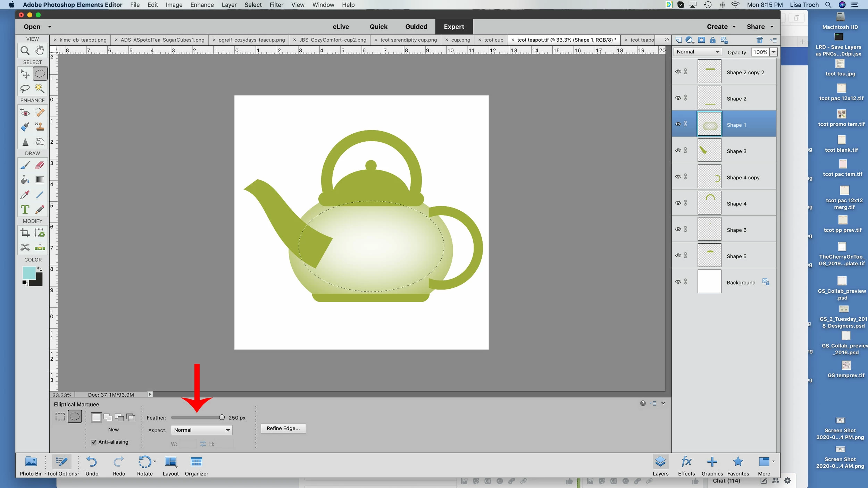Choose the Clone Stamp tool
Screen dimensions: 868x488
click(x=40, y=127)
